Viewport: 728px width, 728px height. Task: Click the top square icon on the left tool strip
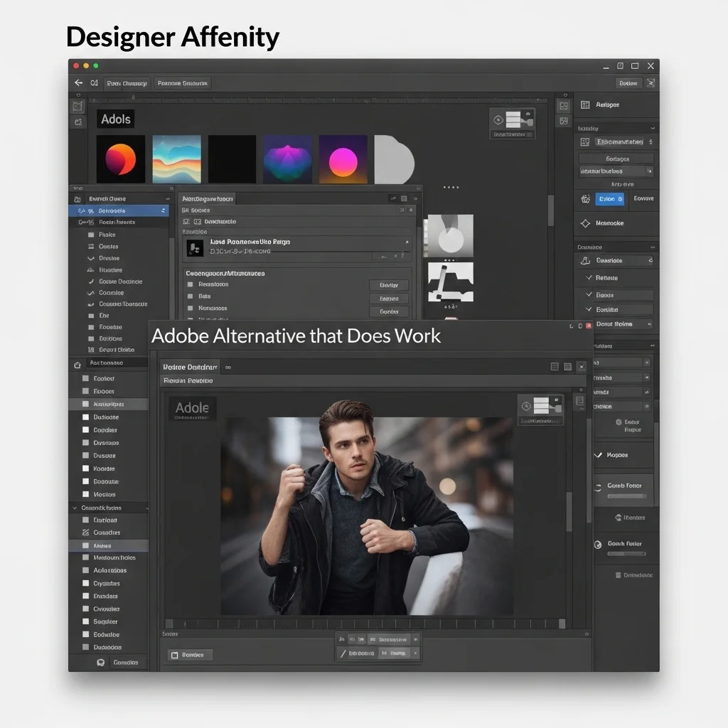(77, 106)
